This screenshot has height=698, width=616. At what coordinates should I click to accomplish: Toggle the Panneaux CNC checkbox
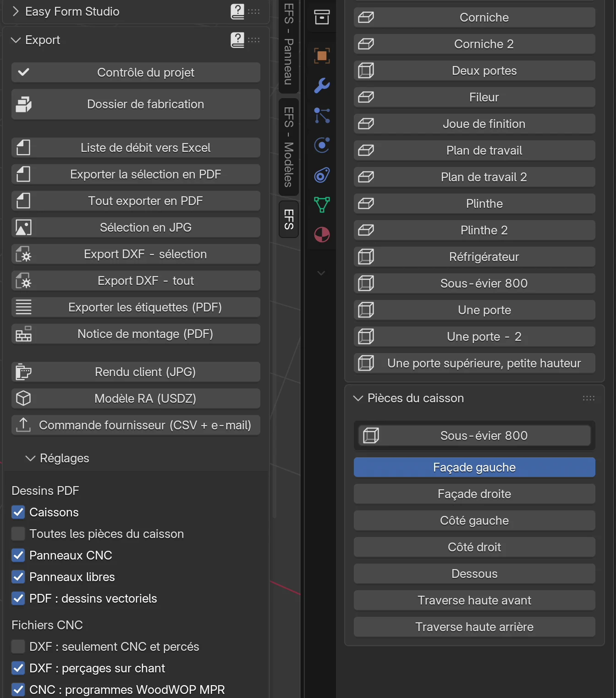[x=18, y=555]
